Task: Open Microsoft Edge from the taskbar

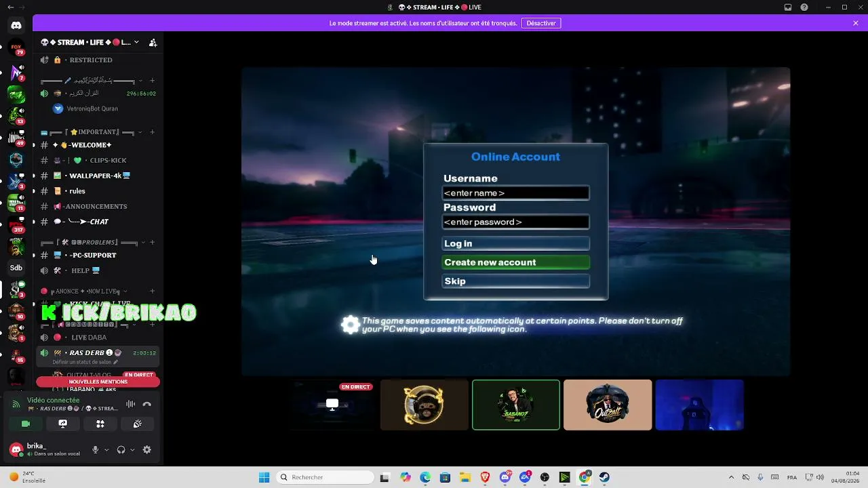Action: click(x=425, y=477)
